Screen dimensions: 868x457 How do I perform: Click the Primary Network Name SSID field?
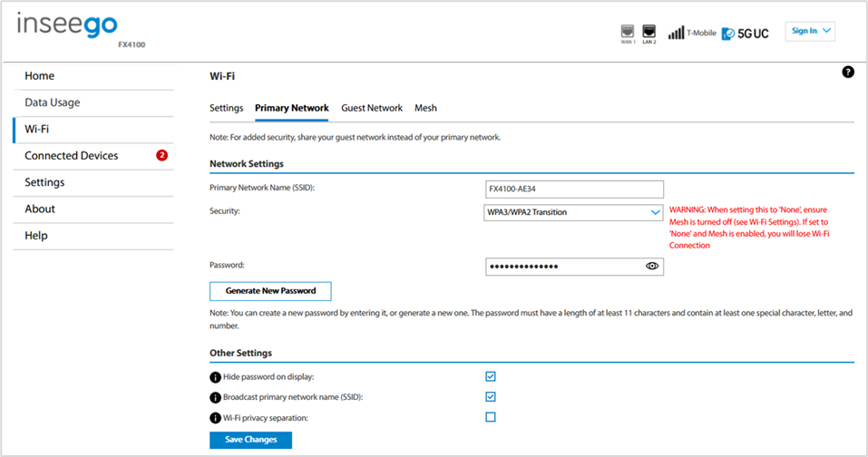pyautogui.click(x=575, y=190)
